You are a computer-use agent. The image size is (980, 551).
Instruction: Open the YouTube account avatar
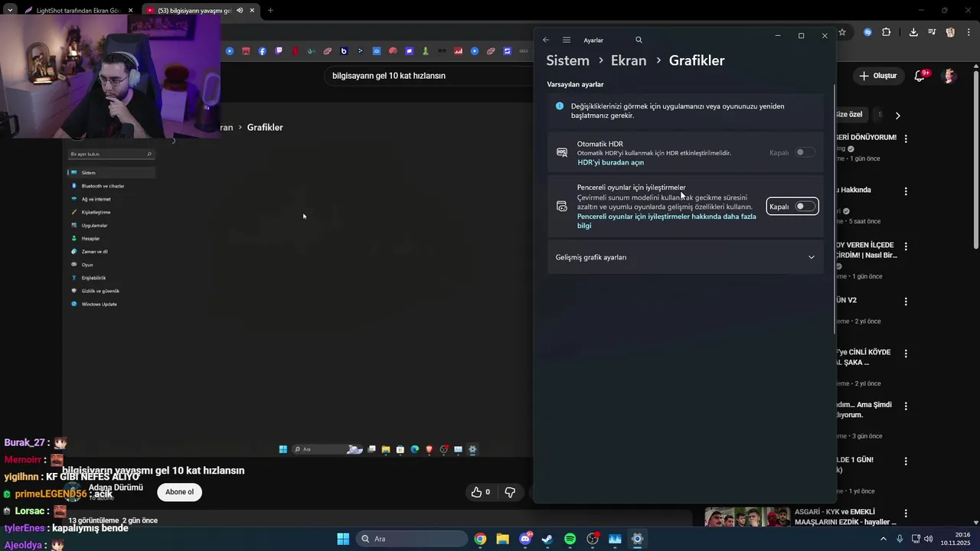coord(949,76)
